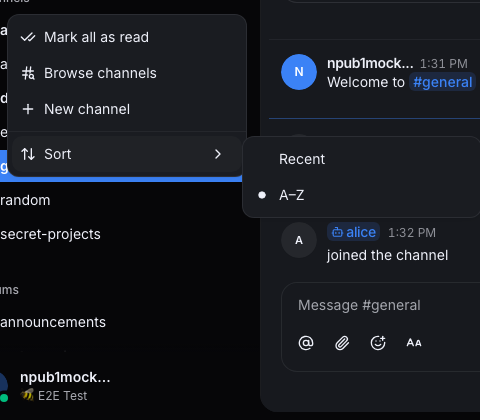Open the Sort submenu entry

coord(127,154)
